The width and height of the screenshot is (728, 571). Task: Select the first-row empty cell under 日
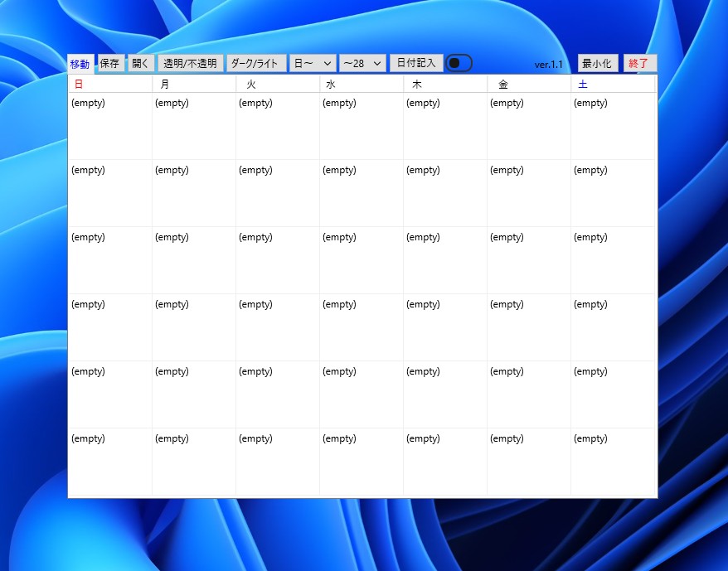(x=109, y=126)
